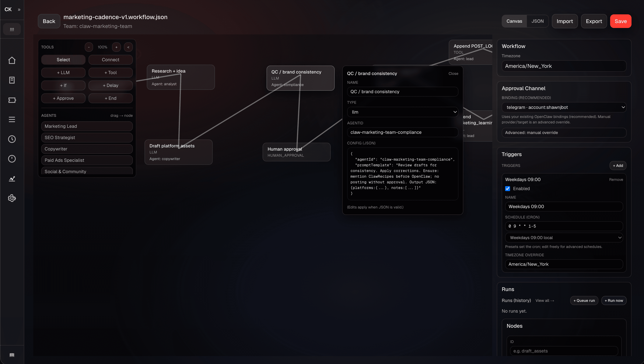Open the Home section in the sidebar
The image size is (644, 364).
pyautogui.click(x=12, y=60)
